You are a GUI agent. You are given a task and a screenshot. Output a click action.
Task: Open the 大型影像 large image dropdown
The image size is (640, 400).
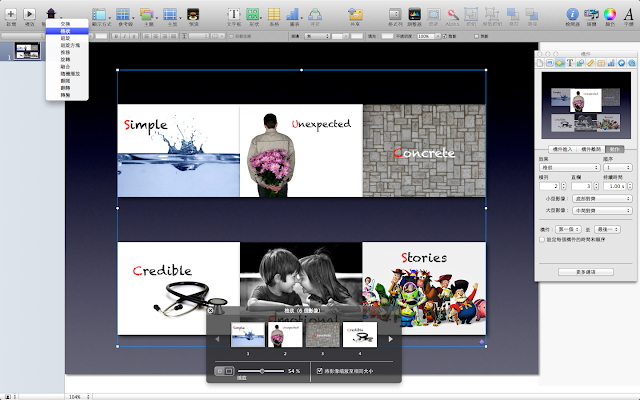pos(602,210)
